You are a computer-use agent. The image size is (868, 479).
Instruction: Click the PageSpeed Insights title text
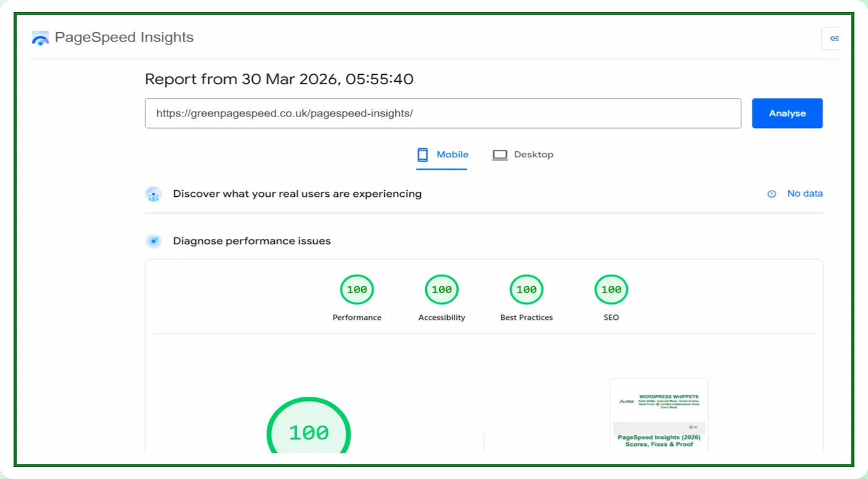point(124,37)
